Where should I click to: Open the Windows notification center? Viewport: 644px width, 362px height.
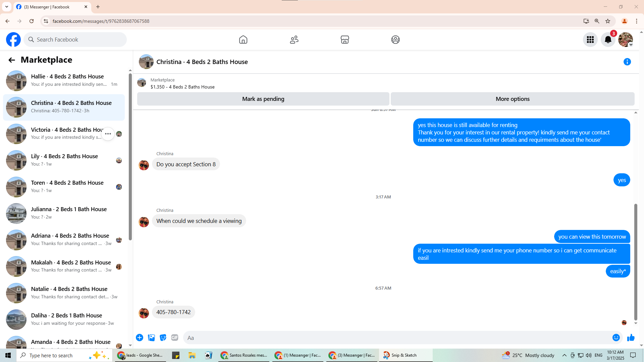pos(633,355)
